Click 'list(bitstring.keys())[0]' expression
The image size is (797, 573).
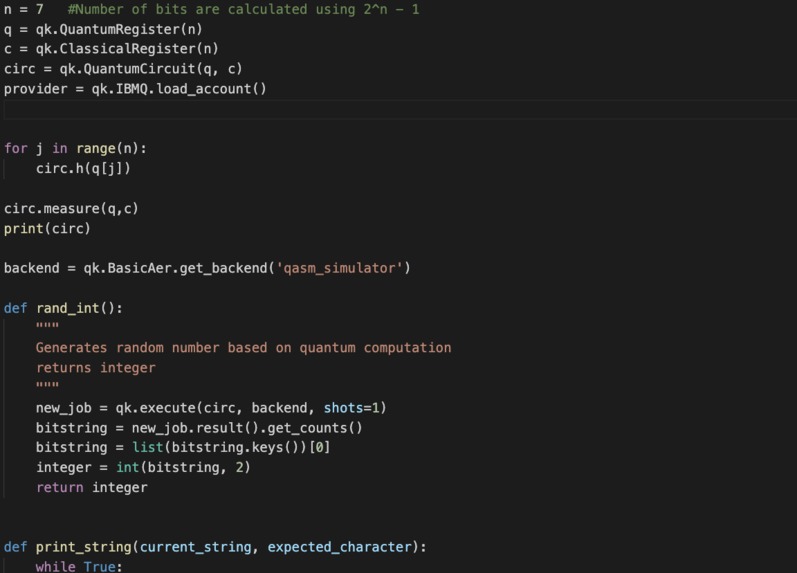click(x=231, y=447)
